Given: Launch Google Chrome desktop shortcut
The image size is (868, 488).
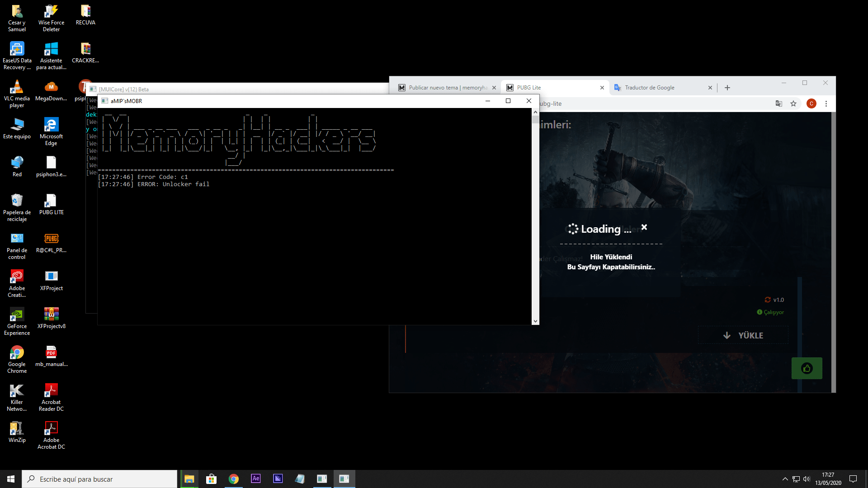Looking at the screenshot, I should (x=17, y=360).
